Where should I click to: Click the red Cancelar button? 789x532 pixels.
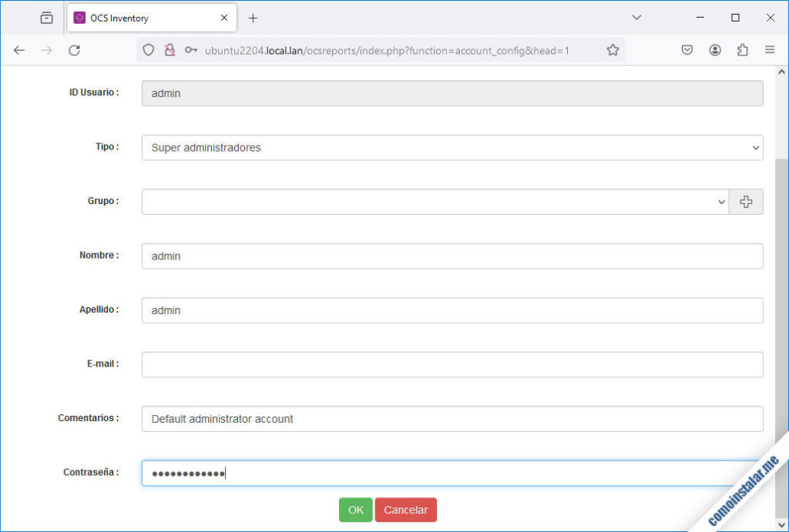405,510
